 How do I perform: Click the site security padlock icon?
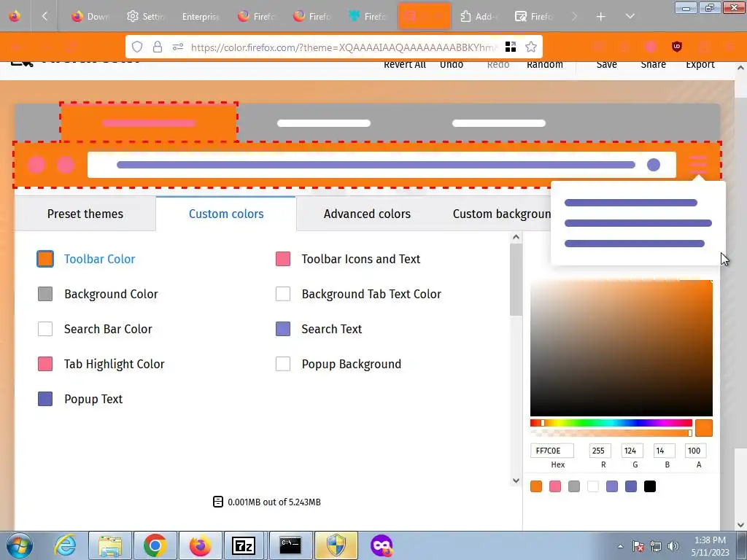coord(158,47)
